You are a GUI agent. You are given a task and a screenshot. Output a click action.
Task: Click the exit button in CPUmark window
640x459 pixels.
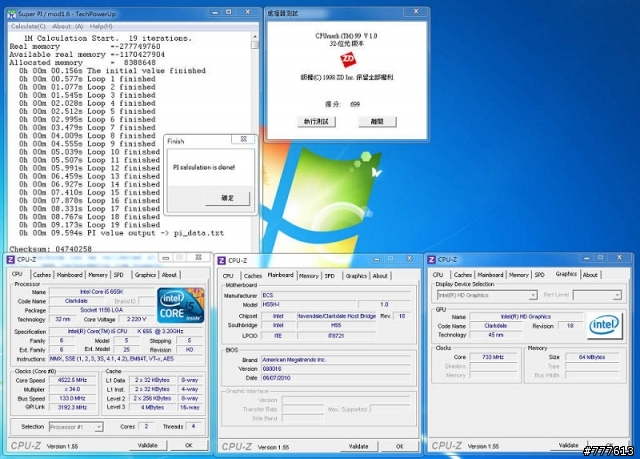tap(377, 122)
